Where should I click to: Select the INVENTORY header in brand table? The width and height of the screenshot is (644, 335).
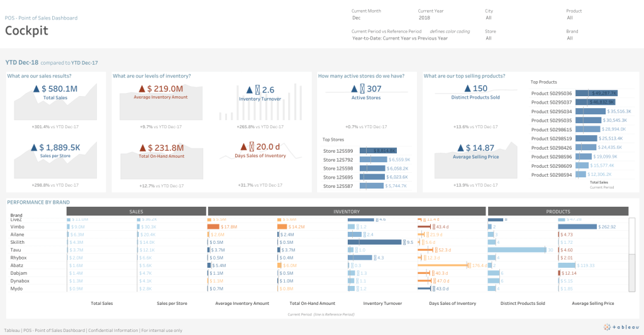(x=346, y=212)
